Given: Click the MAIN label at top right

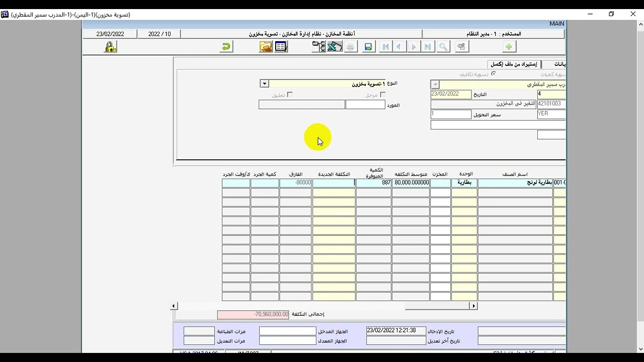Looking at the screenshot, I should [x=556, y=24].
